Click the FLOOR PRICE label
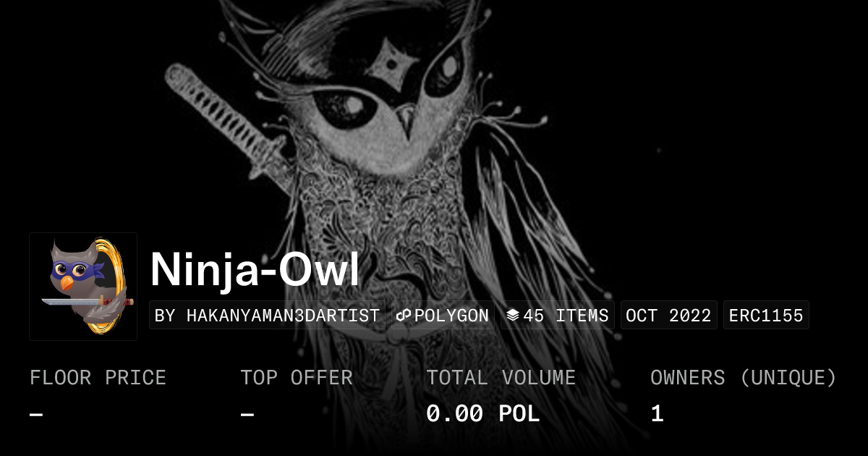 point(98,378)
